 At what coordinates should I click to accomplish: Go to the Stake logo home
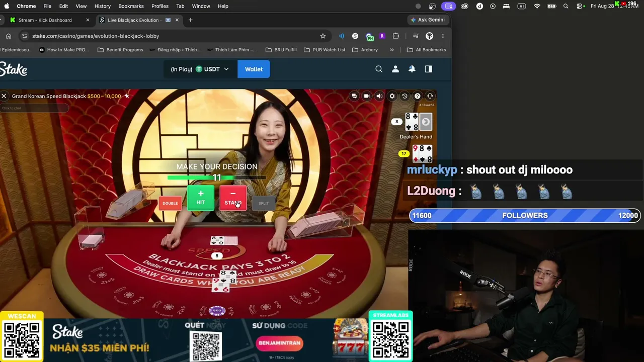pyautogui.click(x=14, y=69)
